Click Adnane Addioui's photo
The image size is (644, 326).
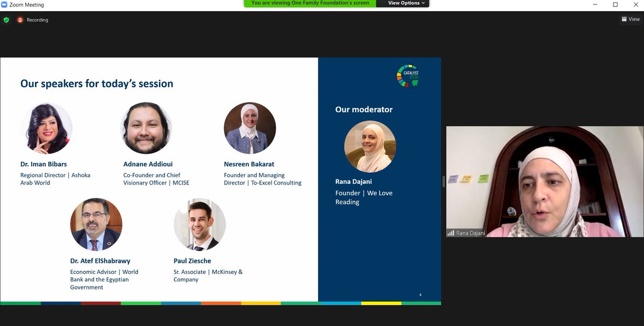pos(146,129)
